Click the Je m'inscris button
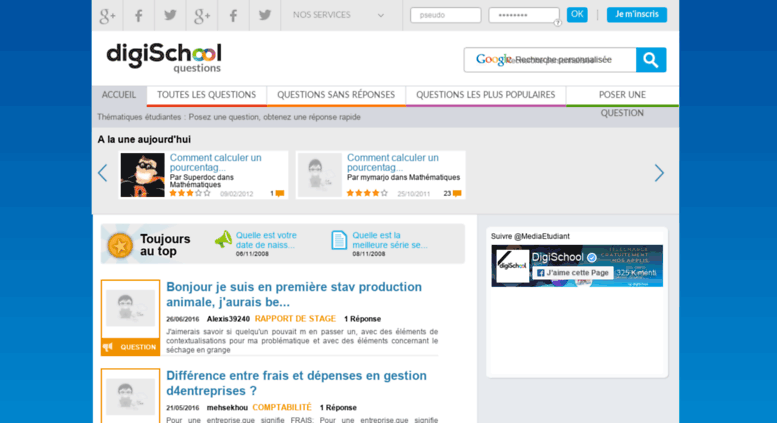This screenshot has width=777, height=423. 637,14
